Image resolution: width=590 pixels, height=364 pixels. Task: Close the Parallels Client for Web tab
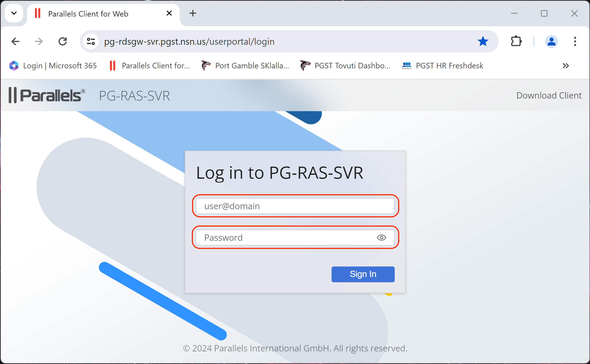tap(169, 13)
